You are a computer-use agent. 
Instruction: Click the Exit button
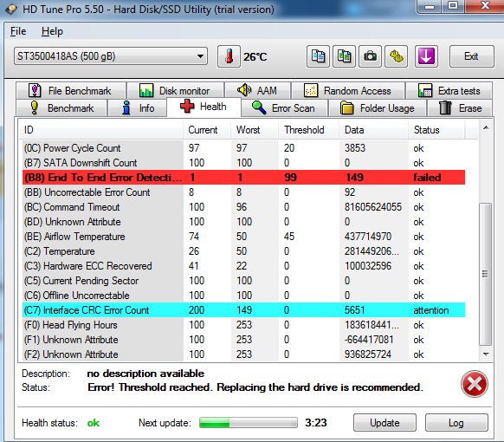coord(472,56)
